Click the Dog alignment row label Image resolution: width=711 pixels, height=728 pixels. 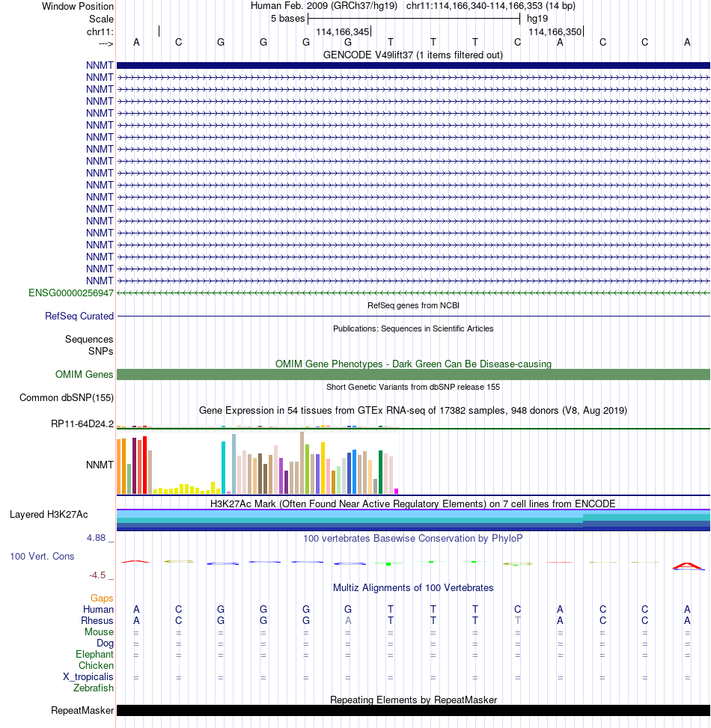(105, 643)
